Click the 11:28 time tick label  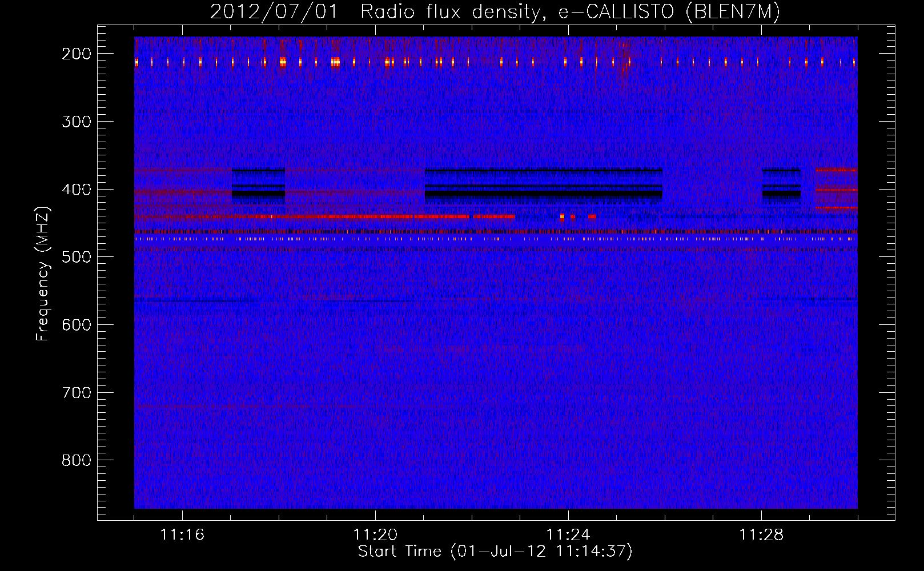[x=761, y=535]
